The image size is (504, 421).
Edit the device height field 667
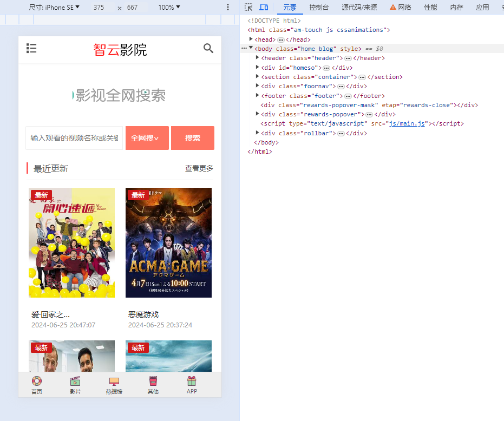(133, 7)
